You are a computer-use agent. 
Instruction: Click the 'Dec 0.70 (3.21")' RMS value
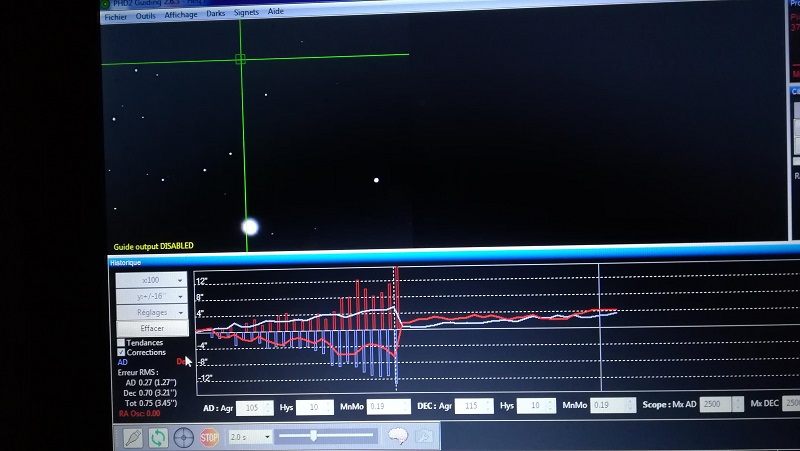[x=150, y=393]
